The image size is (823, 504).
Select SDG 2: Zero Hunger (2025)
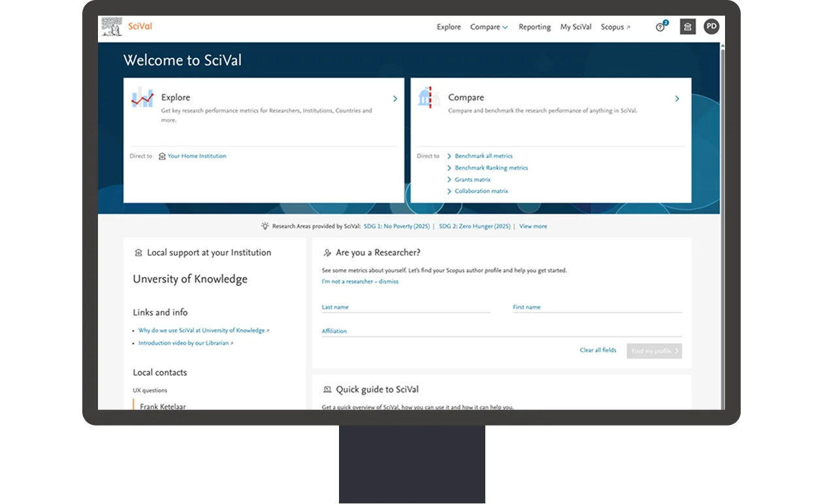point(474,227)
